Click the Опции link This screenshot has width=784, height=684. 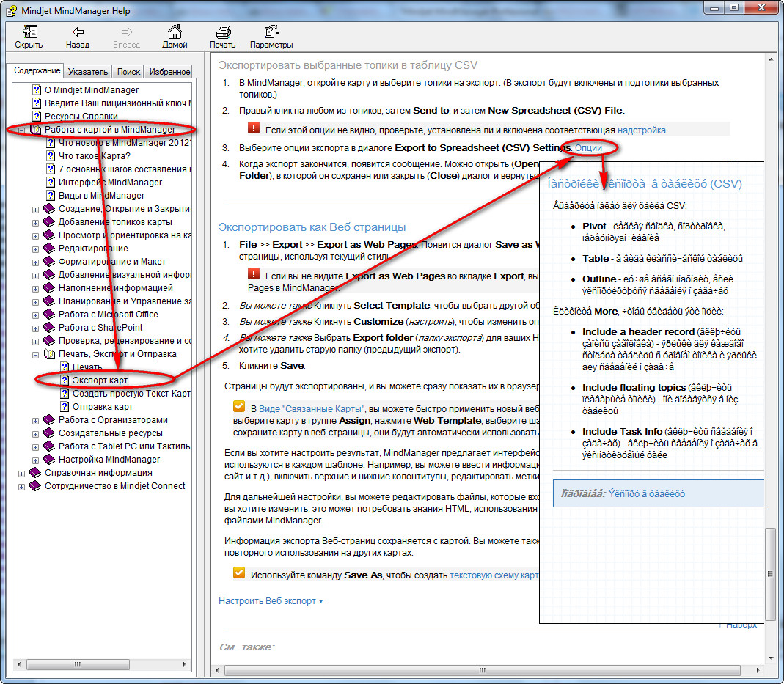tap(588, 148)
